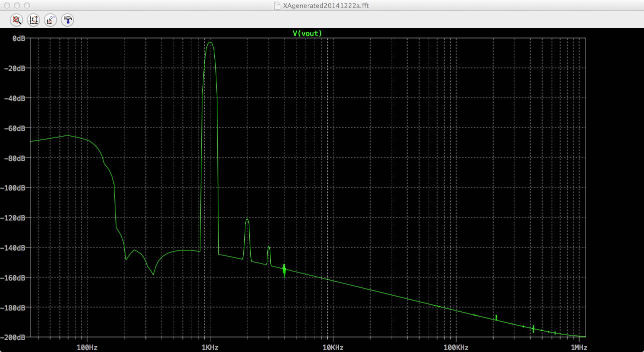Click the -100dB vertical axis label
The height and width of the screenshot is (352, 644).
coord(13,188)
